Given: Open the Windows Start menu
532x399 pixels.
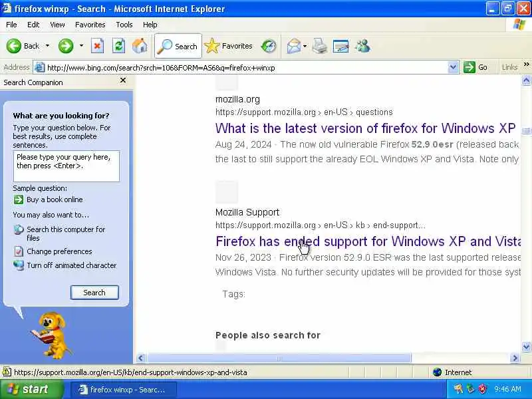Looking at the screenshot, I should (31, 389).
